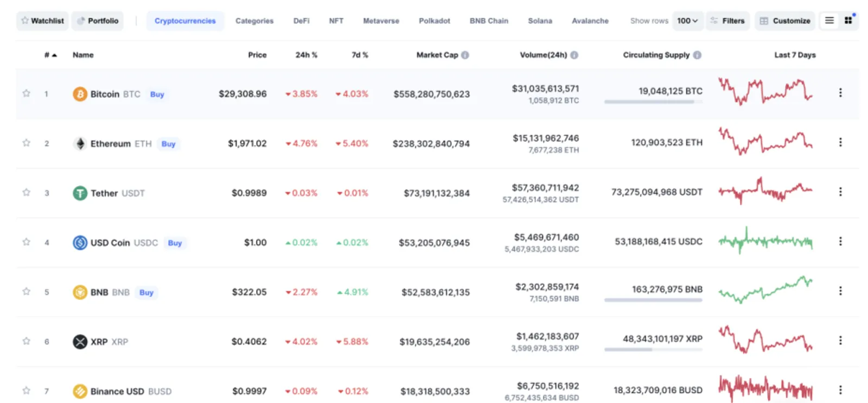Open the Customize columns panel

pos(785,21)
